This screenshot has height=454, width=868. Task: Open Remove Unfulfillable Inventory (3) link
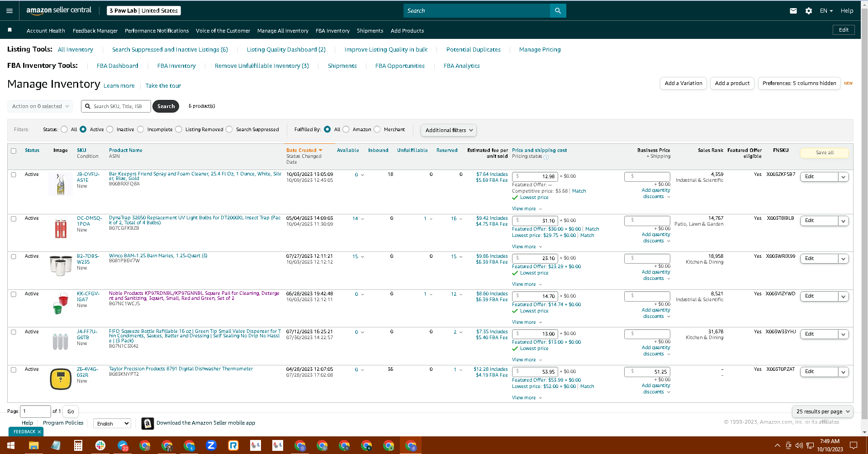(x=262, y=66)
